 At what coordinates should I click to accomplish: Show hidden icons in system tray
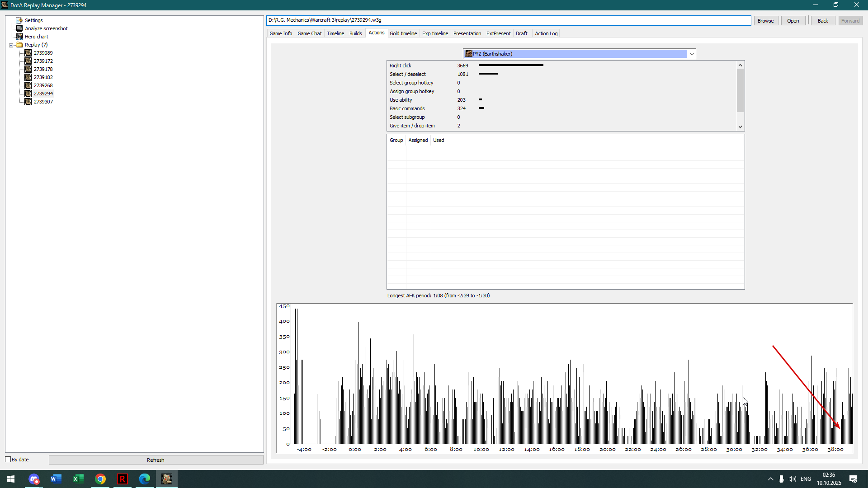coord(770,479)
